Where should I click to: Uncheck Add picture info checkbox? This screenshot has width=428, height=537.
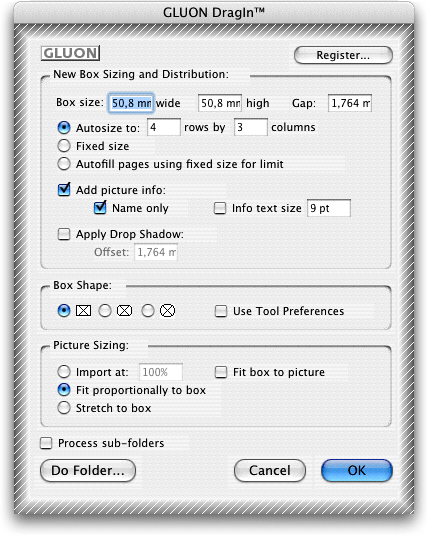64,189
